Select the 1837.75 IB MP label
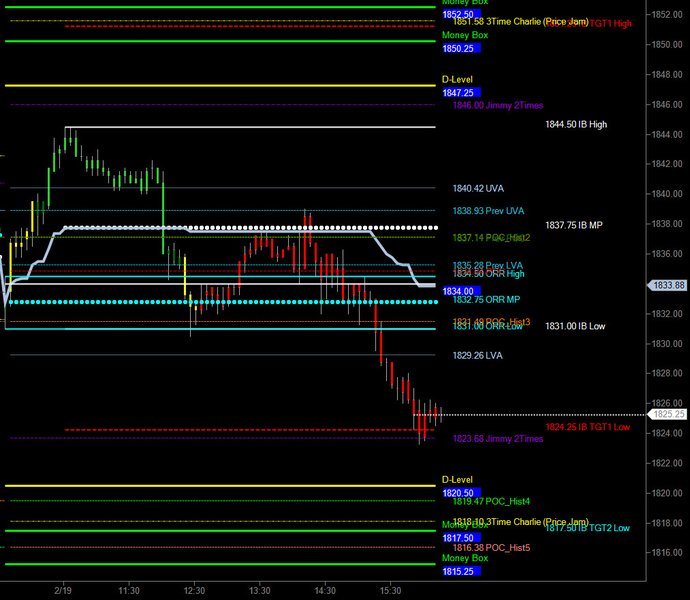 [574, 225]
